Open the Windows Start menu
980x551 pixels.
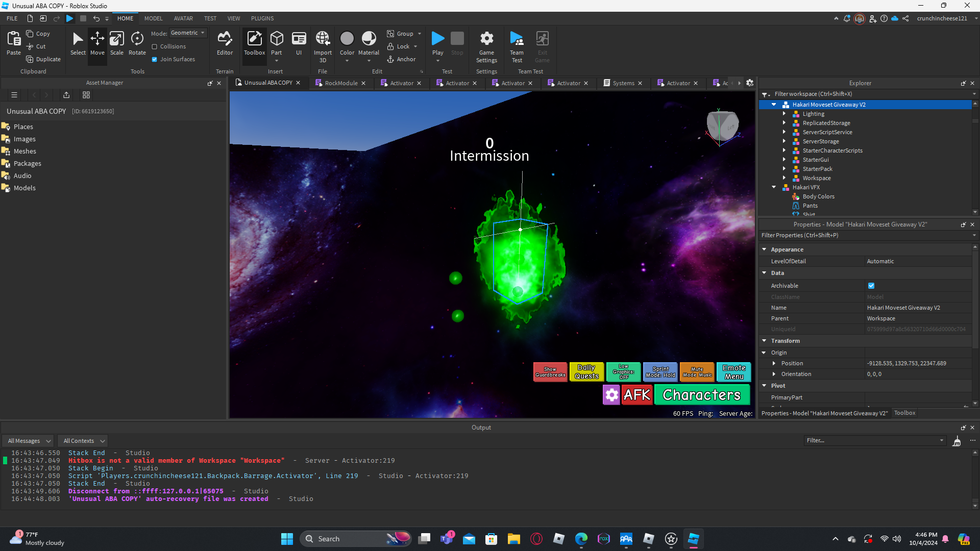coord(287,539)
